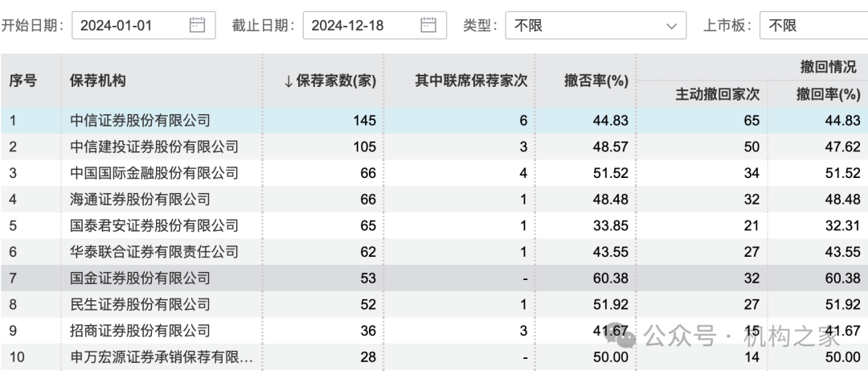
Task: Click the 撤否率 value 33.85
Action: 611,225
